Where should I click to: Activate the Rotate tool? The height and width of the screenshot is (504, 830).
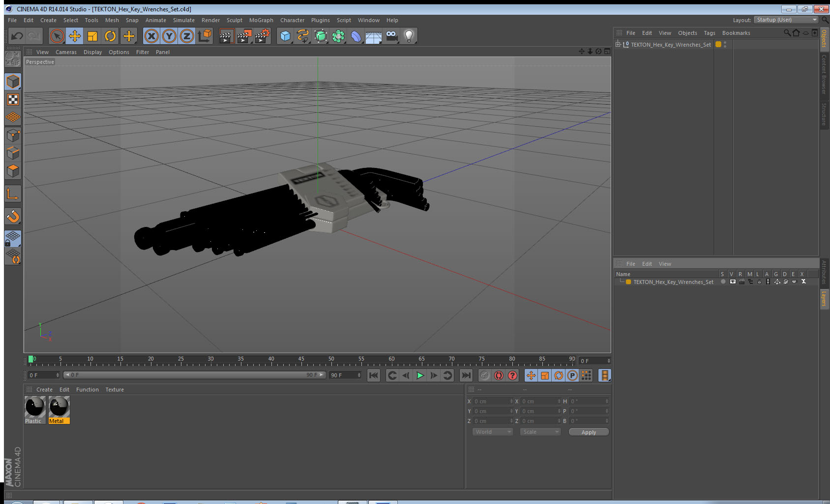pyautogui.click(x=111, y=36)
